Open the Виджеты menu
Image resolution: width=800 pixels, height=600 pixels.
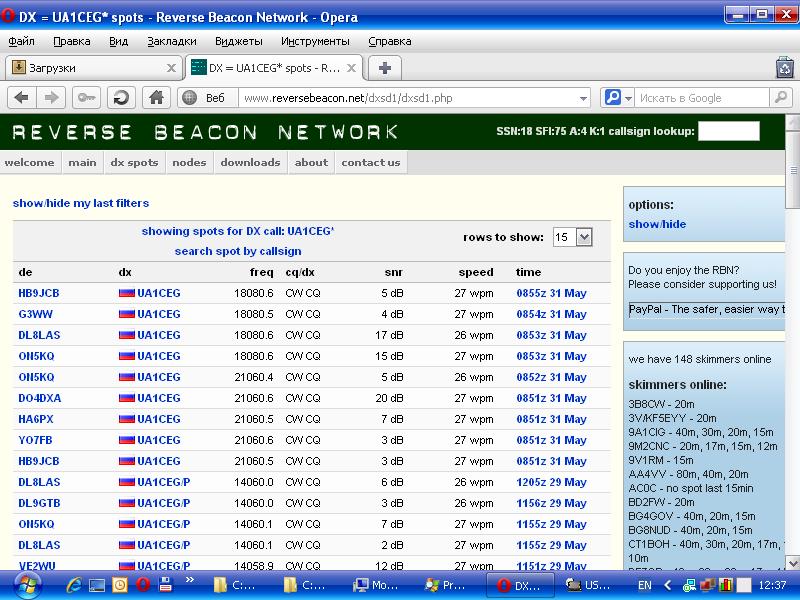coord(239,41)
